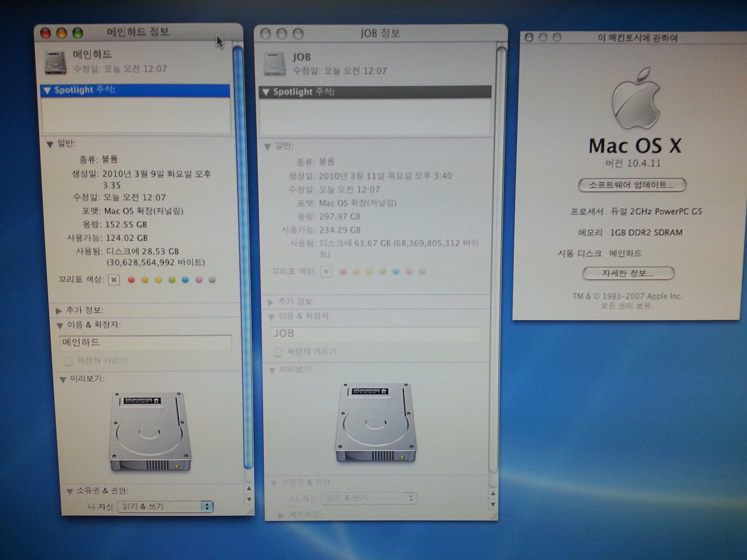747x560 pixels.
Task: Select red label color in 메인하드 window
Action: (132, 280)
